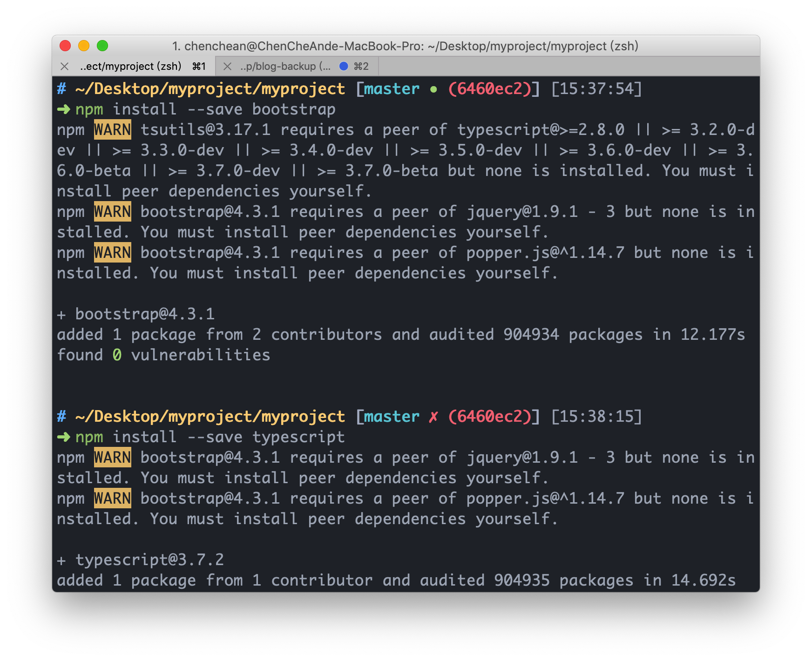Screen dimensions: 812x661
Task: Click green arrow before typescript install command
Action: click(63, 437)
